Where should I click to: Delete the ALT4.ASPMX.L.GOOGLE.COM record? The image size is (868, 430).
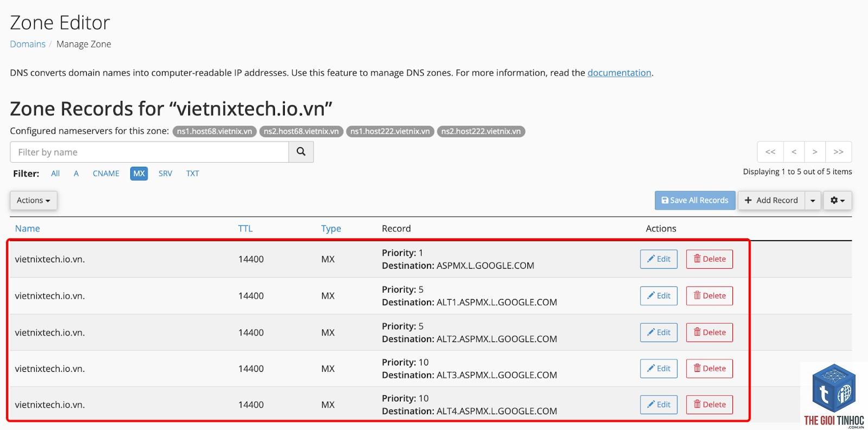[x=710, y=404]
